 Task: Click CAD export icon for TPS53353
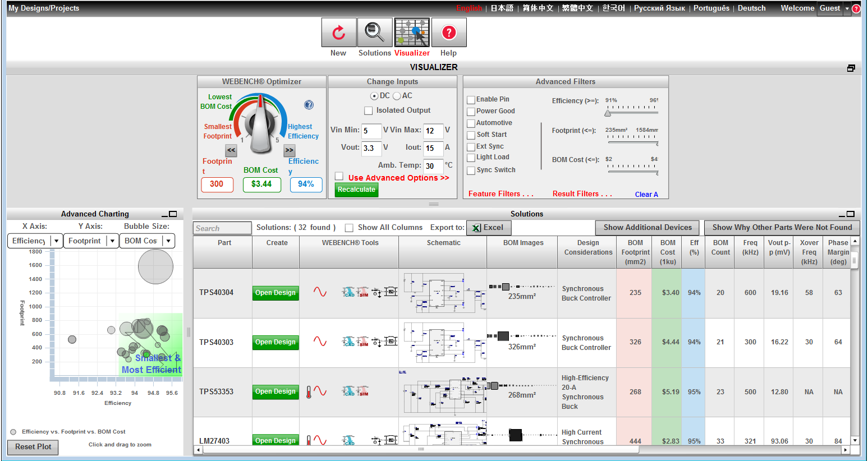coord(349,391)
